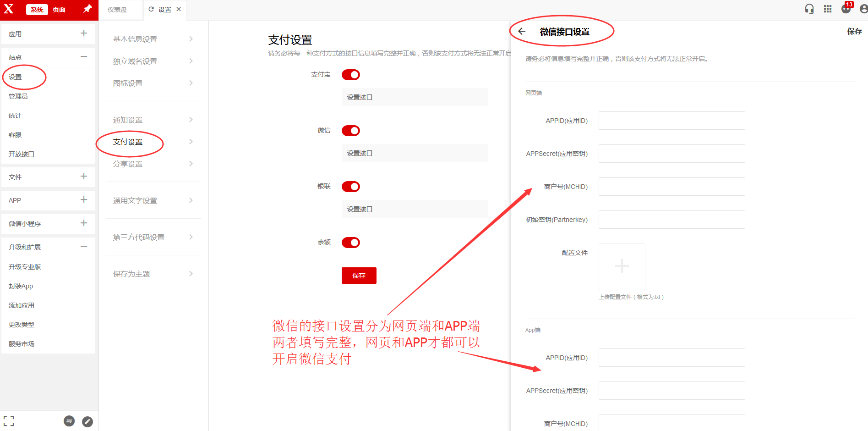Click the 配置文件 upload plus box

[622, 266]
